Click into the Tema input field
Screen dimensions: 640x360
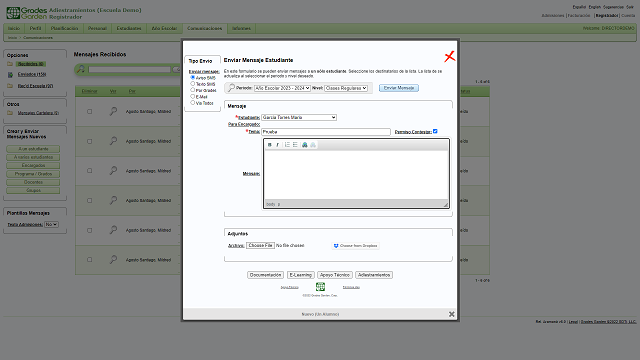[x=326, y=132]
